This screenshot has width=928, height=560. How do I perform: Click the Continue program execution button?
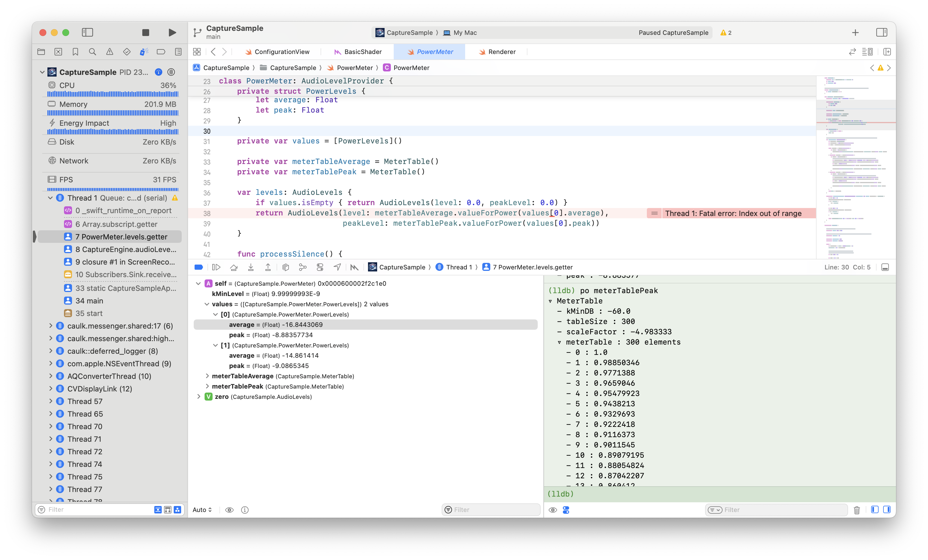click(x=216, y=267)
